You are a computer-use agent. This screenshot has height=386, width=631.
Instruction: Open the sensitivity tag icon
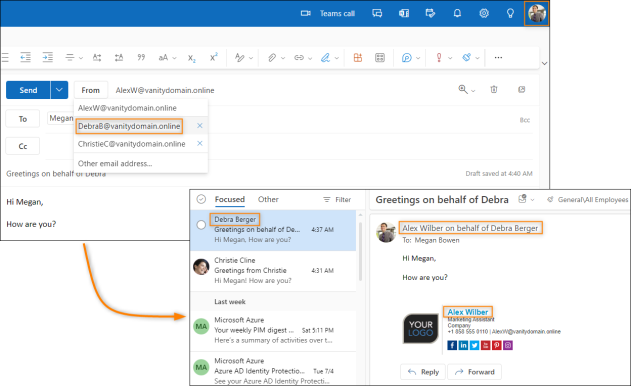pyautogui.click(x=466, y=58)
